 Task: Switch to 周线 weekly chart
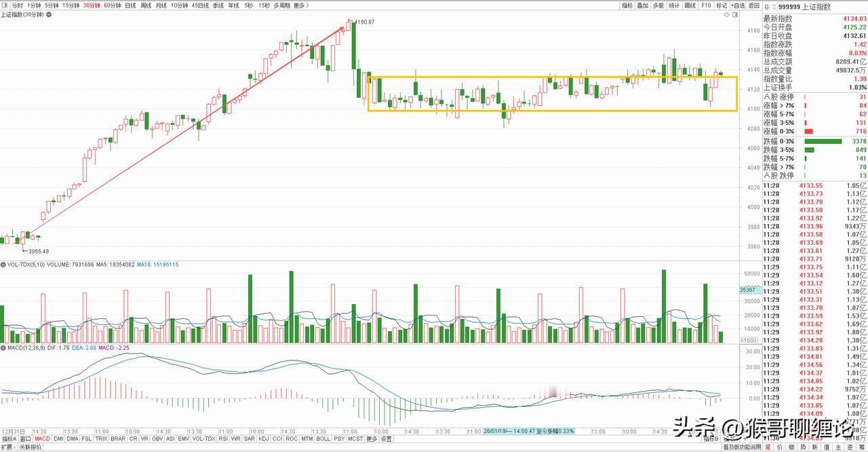[x=146, y=5]
